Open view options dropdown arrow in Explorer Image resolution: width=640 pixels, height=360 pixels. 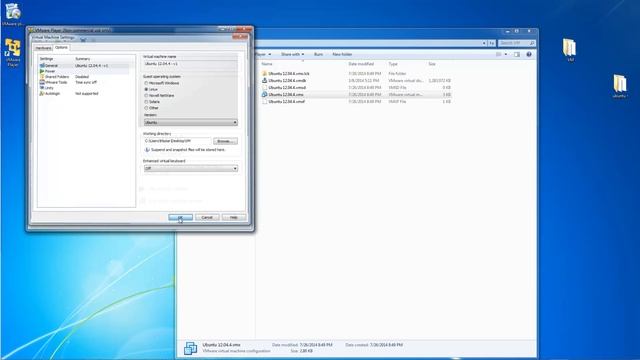point(506,54)
